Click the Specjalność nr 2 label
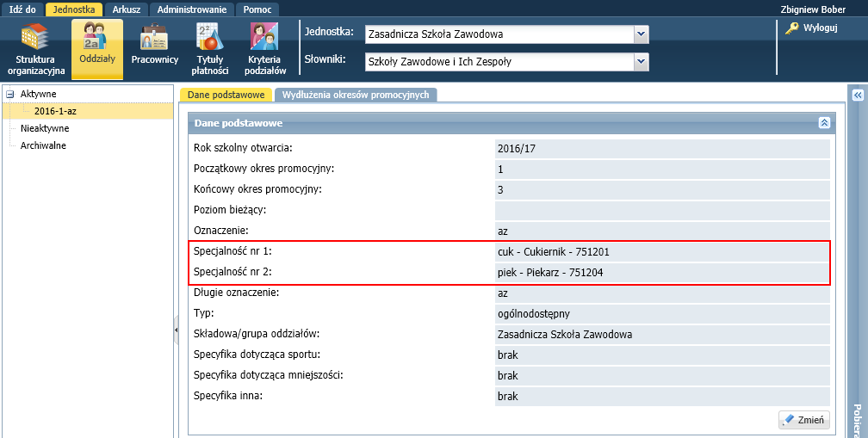868x438 pixels. (232, 272)
